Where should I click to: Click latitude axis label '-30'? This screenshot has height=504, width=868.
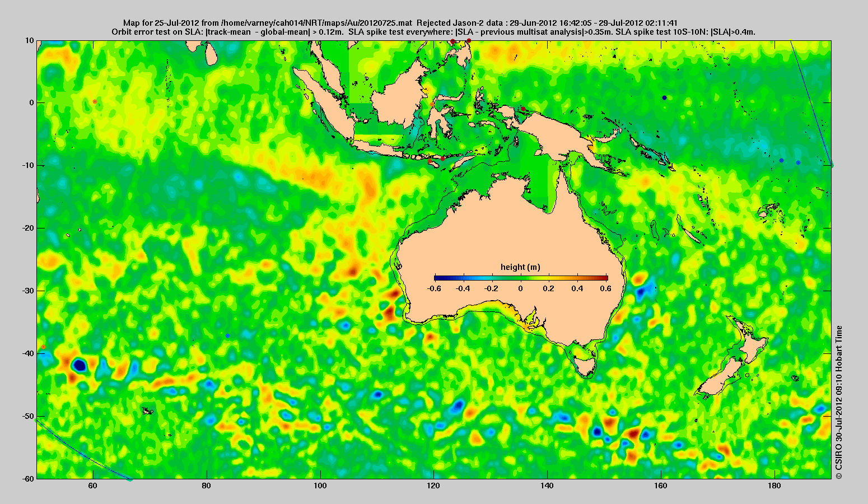coord(27,291)
